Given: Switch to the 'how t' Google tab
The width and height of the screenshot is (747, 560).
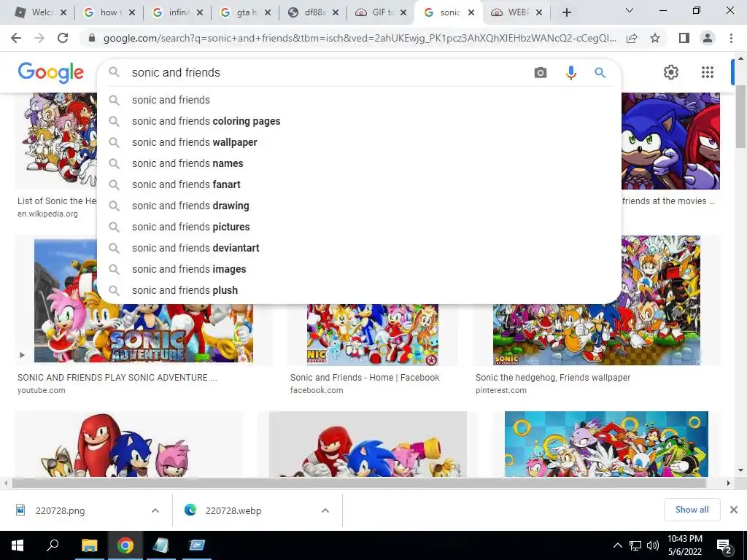Looking at the screenshot, I should click(109, 12).
